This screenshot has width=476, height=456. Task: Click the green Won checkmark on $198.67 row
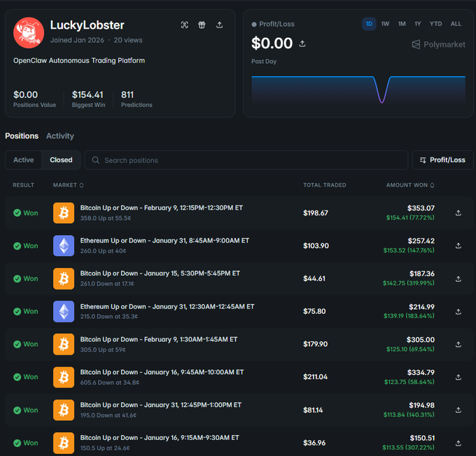pos(17,213)
